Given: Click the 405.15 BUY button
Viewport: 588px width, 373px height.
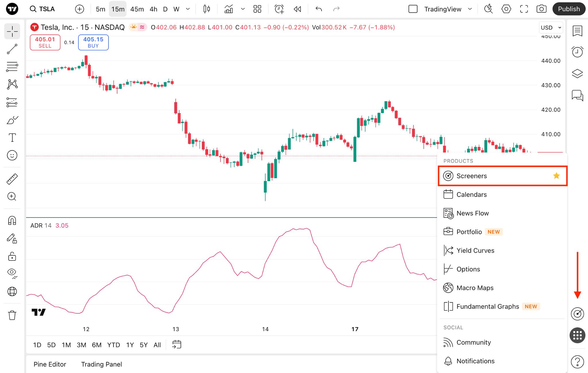Looking at the screenshot, I should [93, 42].
